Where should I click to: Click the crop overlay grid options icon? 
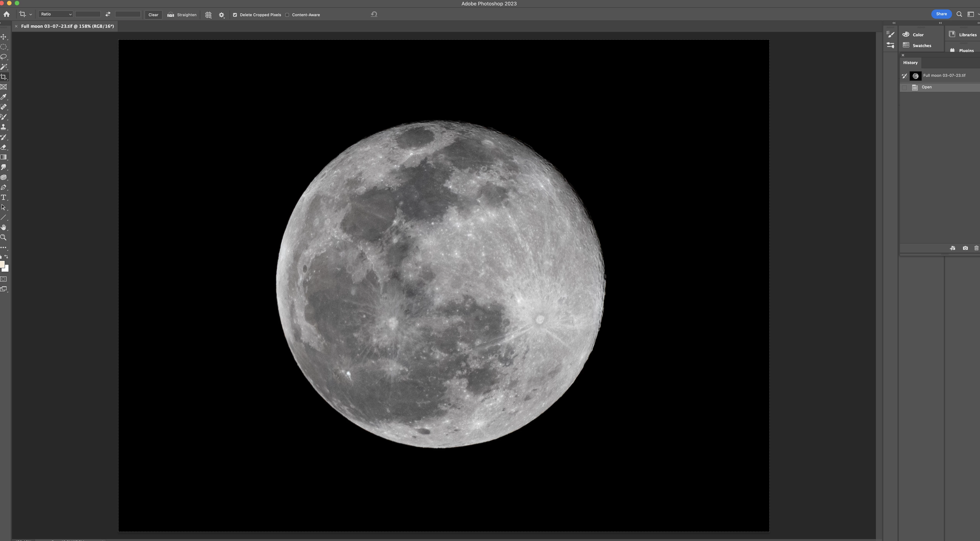point(209,15)
